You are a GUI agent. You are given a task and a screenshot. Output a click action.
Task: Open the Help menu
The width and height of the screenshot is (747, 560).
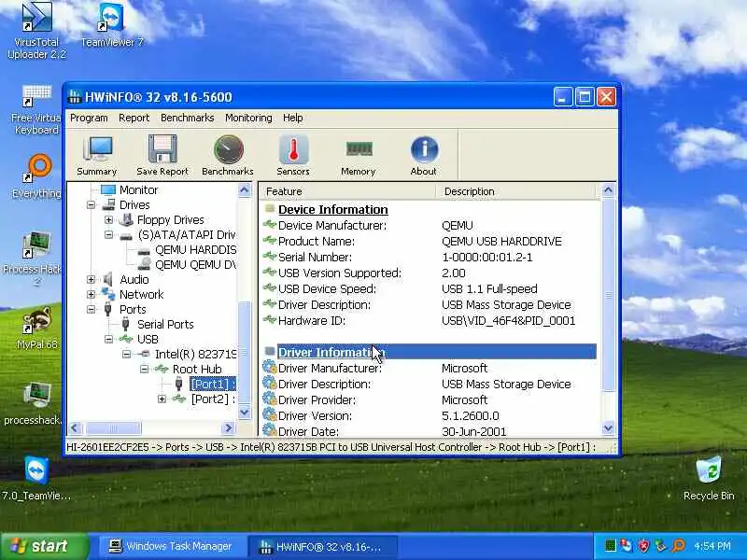tap(292, 118)
